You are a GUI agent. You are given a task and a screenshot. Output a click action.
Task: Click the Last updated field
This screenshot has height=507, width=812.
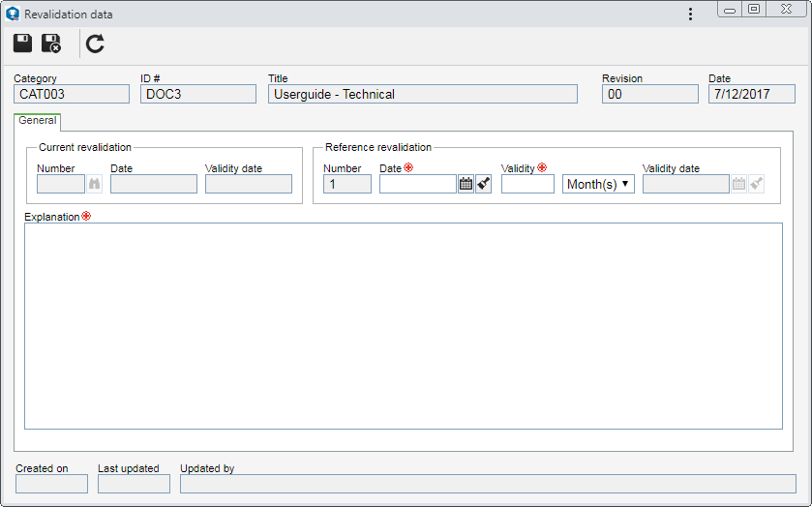coord(134,484)
